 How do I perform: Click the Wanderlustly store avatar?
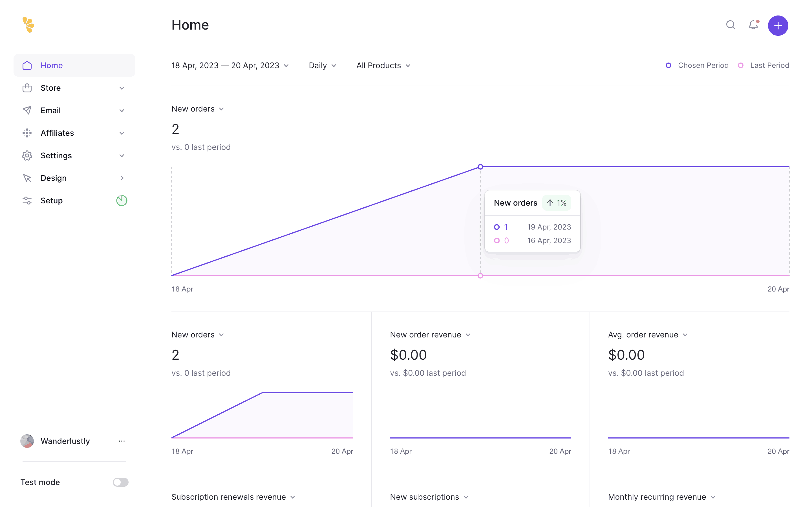(x=27, y=441)
